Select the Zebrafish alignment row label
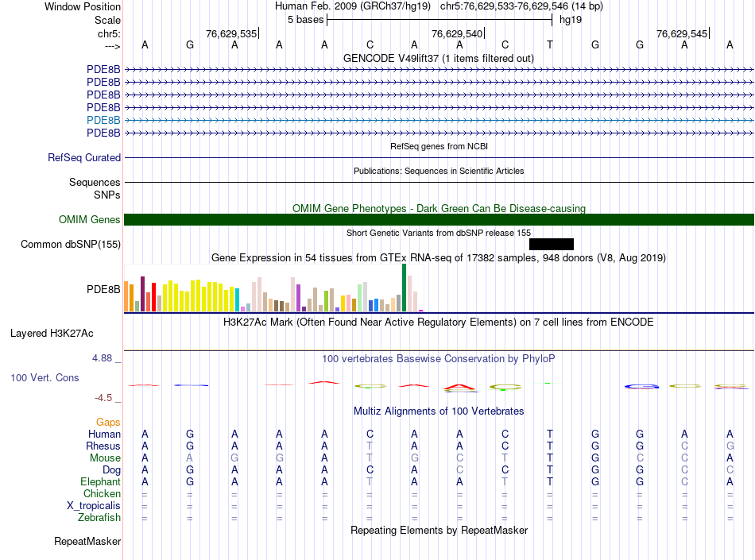 tap(99, 518)
